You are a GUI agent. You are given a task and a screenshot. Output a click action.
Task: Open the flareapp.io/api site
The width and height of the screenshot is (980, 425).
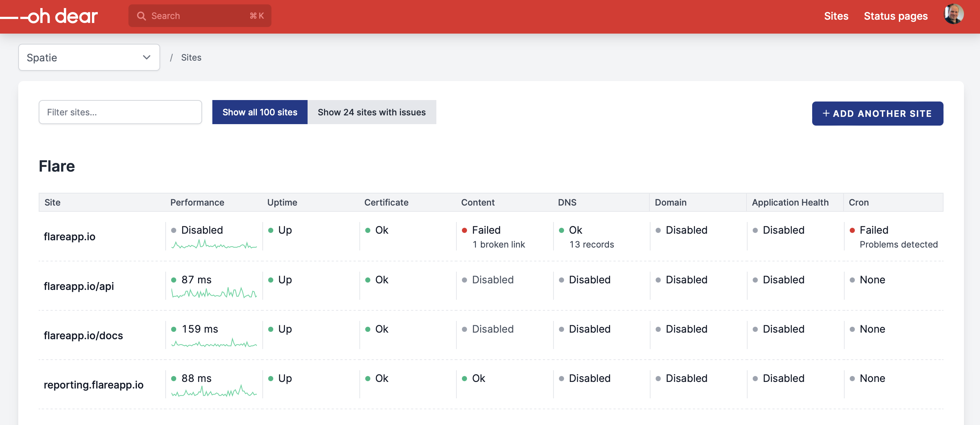pos(79,286)
